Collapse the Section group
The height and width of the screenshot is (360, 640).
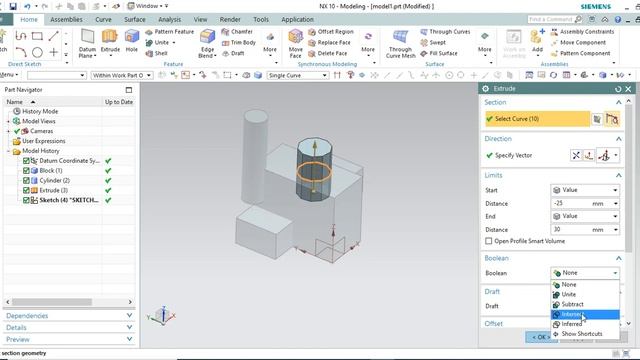[x=618, y=102]
